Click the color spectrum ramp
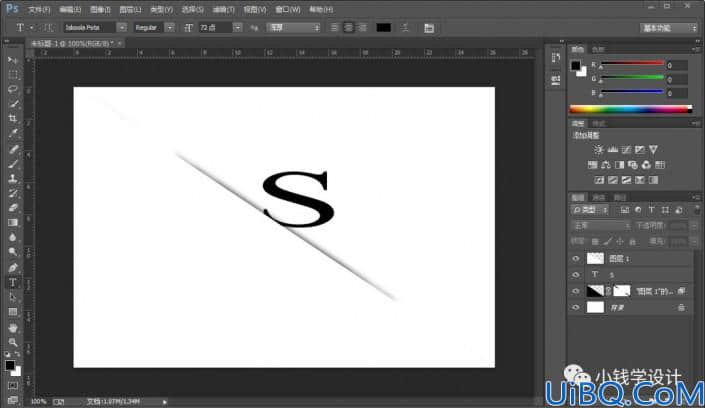This screenshot has width=705, height=408. (x=630, y=109)
